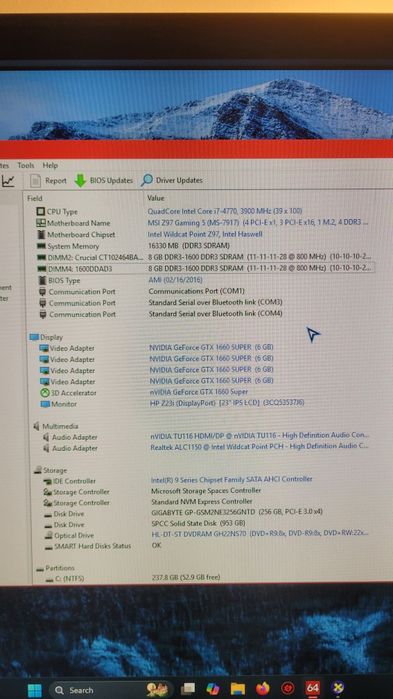The image size is (393, 699).
Task: Click the CPU Type row icon
Action: [x=41, y=211]
